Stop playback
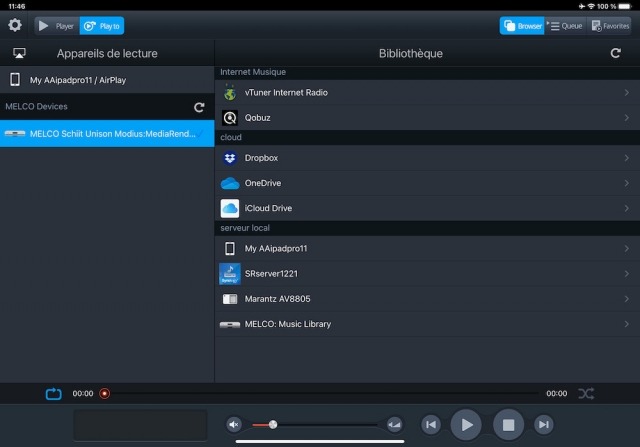 coord(508,425)
